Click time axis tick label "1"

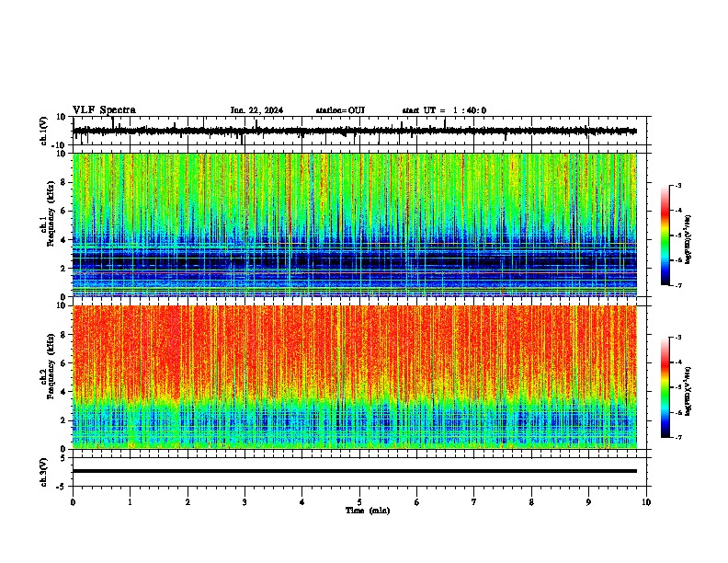click(130, 502)
